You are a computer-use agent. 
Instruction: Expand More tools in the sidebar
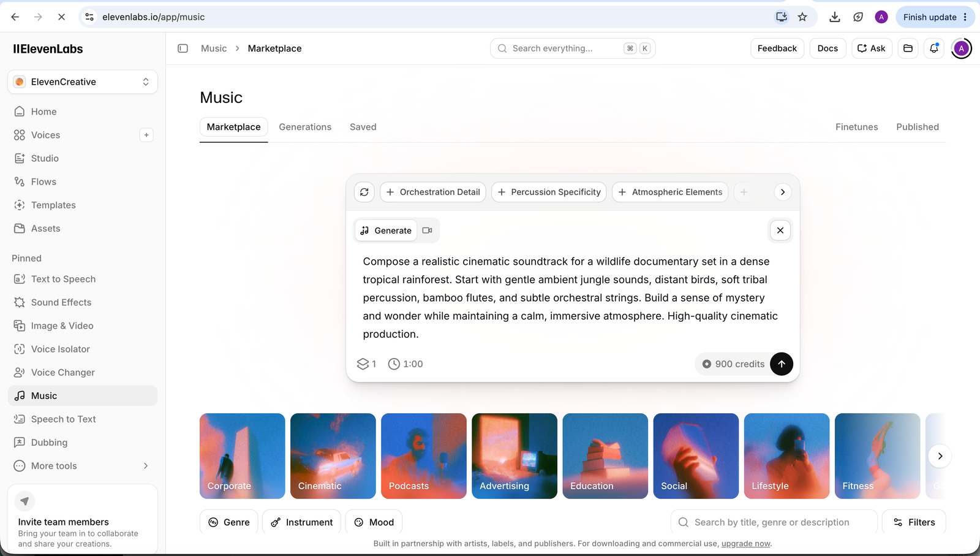click(x=83, y=466)
